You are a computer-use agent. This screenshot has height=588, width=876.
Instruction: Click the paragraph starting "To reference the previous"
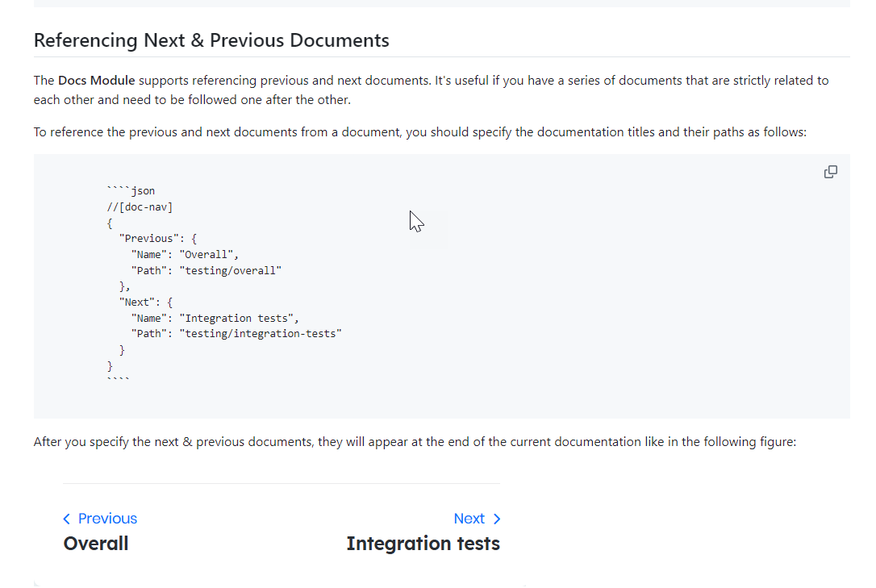419,132
